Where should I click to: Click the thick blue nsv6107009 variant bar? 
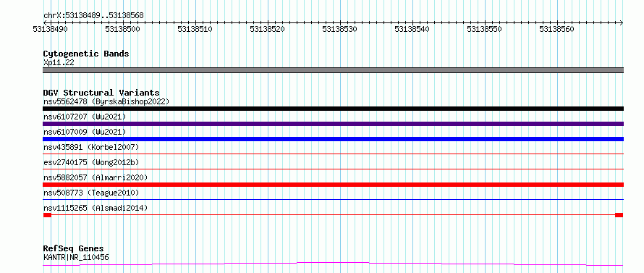click(333, 139)
